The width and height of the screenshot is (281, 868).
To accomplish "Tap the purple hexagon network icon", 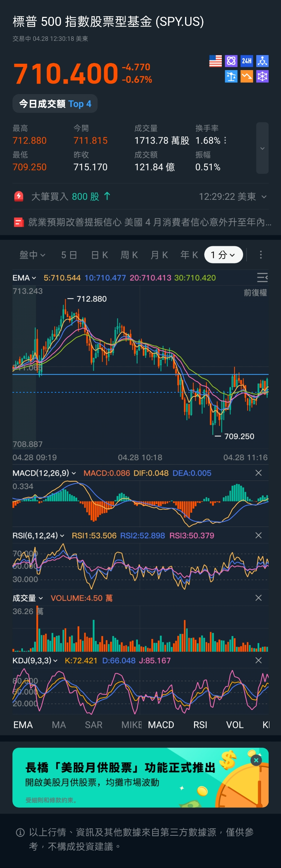I will [x=262, y=77].
